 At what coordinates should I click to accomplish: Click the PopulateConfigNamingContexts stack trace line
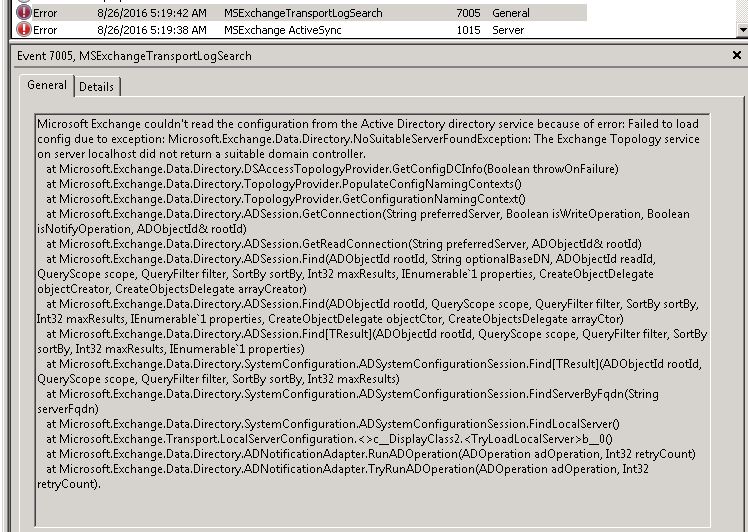click(284, 184)
